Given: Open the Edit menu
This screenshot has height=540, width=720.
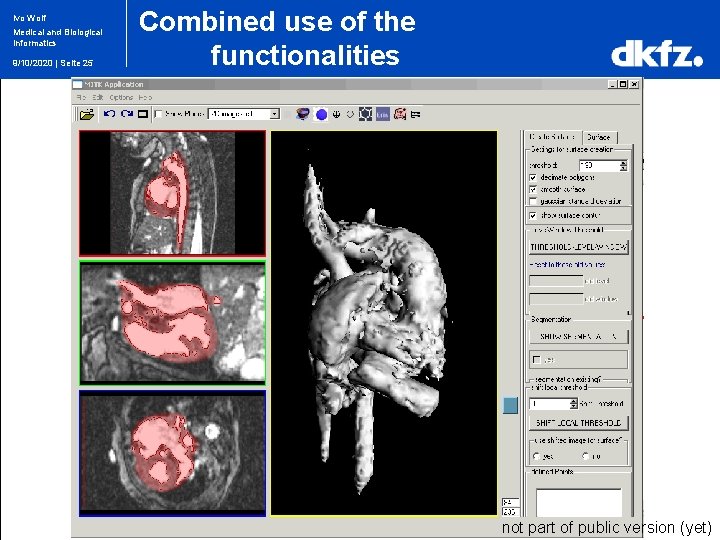Looking at the screenshot, I should tap(98, 97).
